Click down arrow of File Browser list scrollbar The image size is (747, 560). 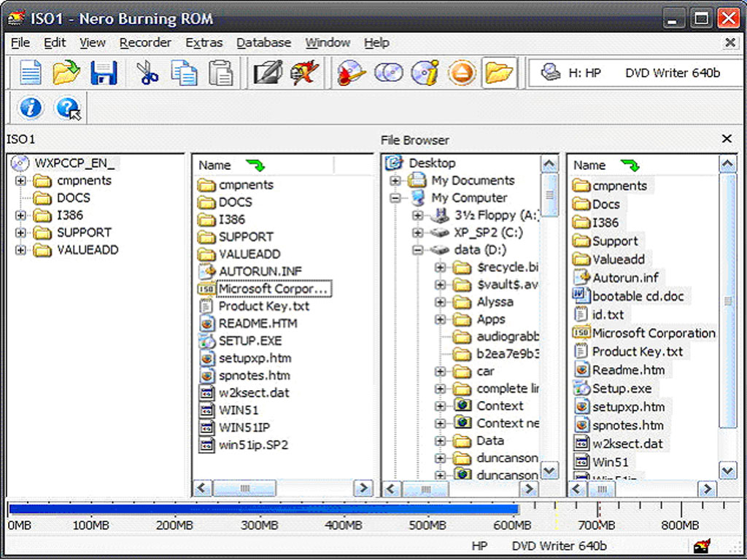click(x=727, y=472)
